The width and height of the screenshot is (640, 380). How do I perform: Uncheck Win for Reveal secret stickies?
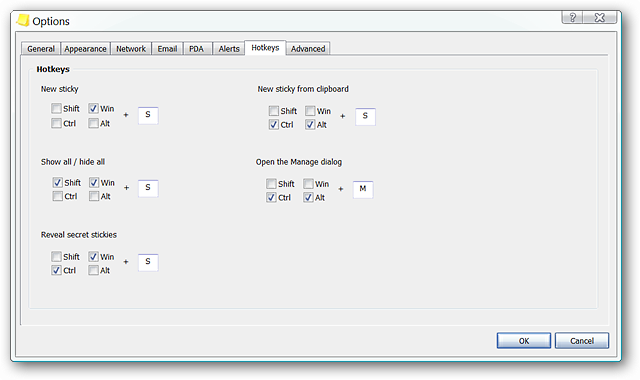(93, 256)
